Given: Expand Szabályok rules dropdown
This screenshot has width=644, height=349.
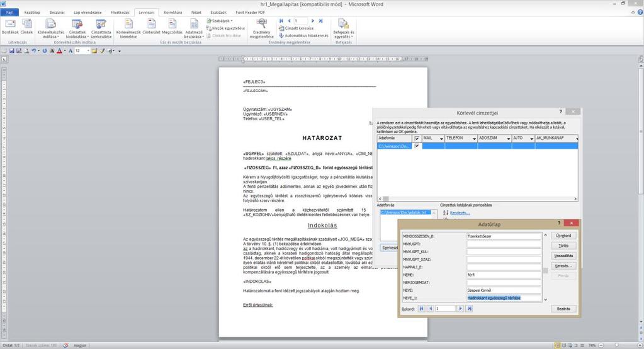Looking at the screenshot, I should pyautogui.click(x=219, y=21).
